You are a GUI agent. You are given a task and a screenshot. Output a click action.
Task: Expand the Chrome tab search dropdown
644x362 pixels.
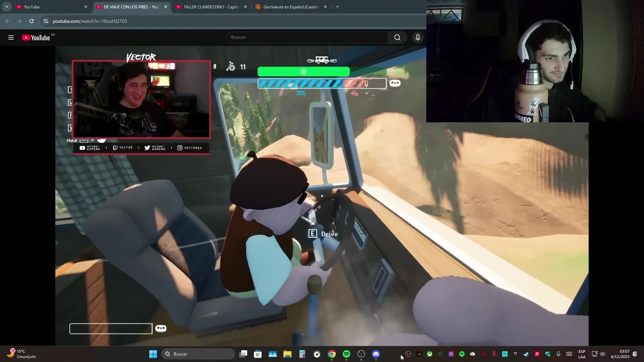coord(7,7)
